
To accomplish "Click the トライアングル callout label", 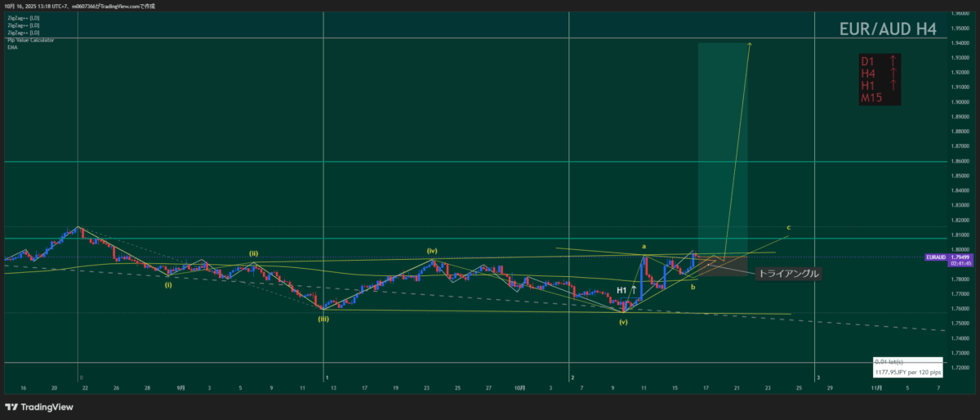I will point(788,274).
